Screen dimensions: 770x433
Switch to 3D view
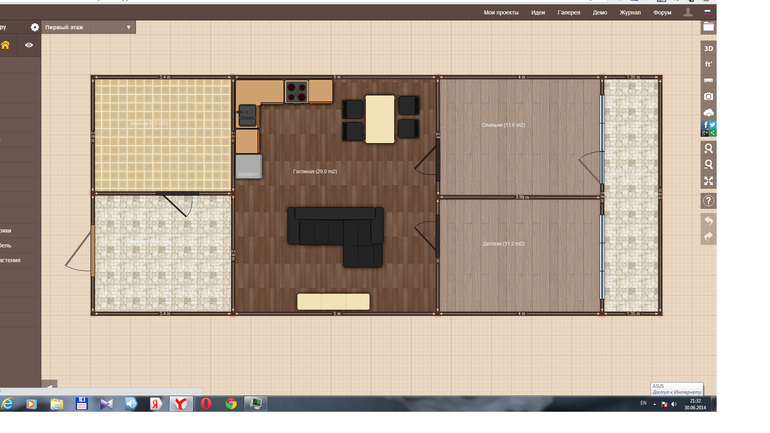[x=708, y=49]
